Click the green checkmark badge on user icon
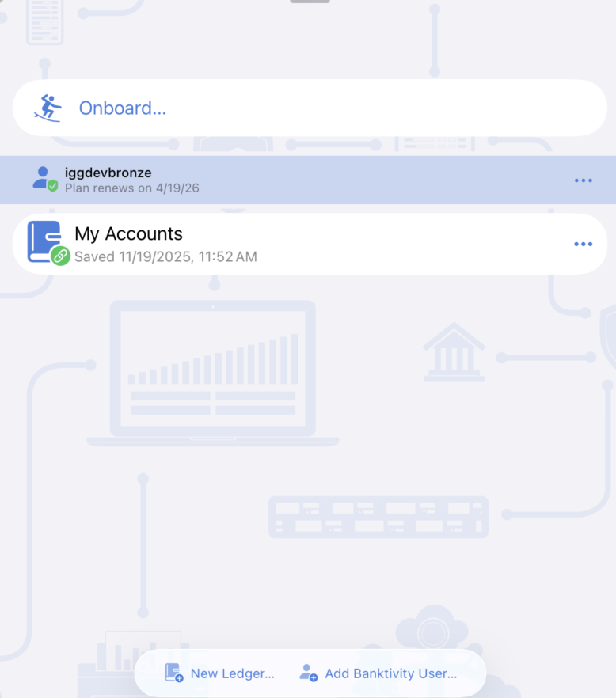The height and width of the screenshot is (698, 616). 52,186
